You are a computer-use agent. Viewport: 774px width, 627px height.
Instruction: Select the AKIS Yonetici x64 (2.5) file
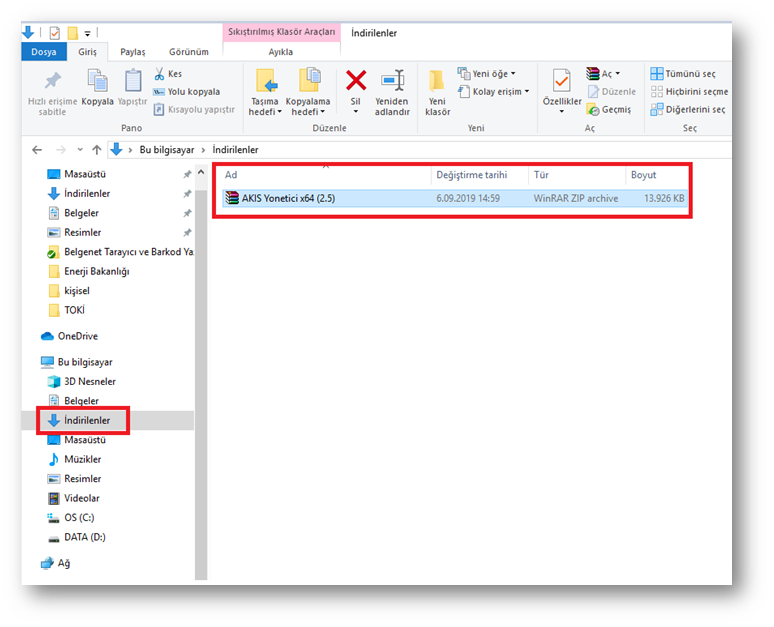[290, 199]
